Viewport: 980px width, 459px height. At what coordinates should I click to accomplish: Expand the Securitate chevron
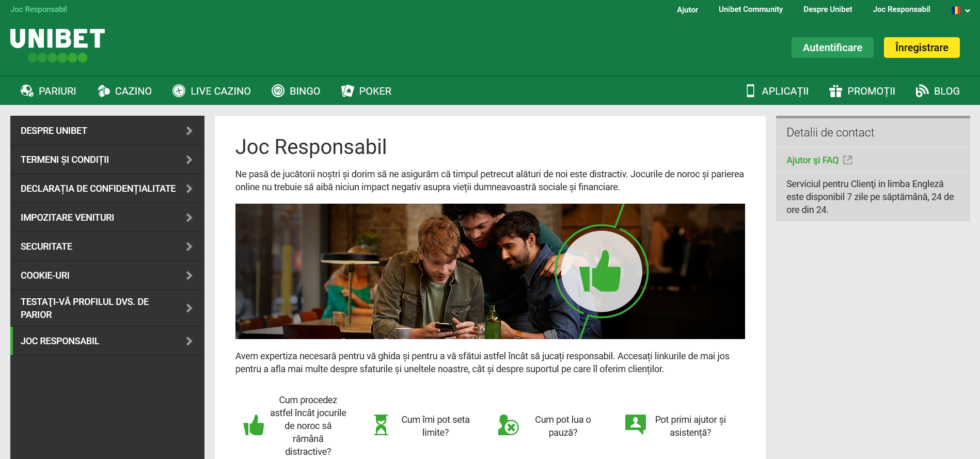click(189, 247)
